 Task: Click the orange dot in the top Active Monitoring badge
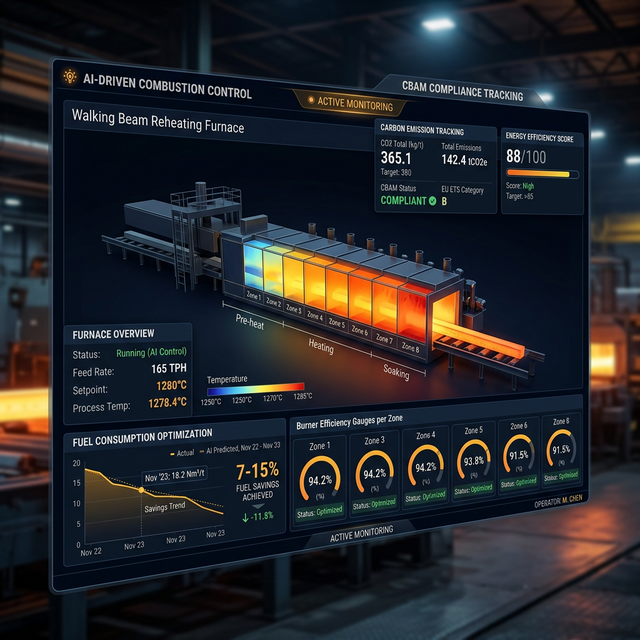tap(312, 101)
